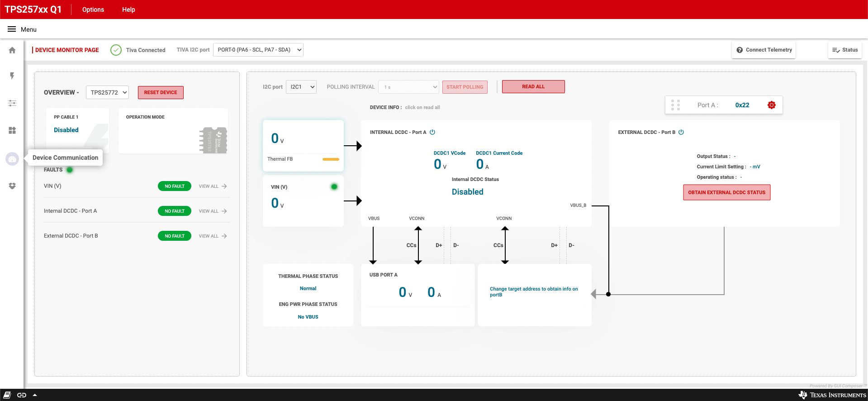Click the Thermal FB orange indicator bar

(331, 159)
